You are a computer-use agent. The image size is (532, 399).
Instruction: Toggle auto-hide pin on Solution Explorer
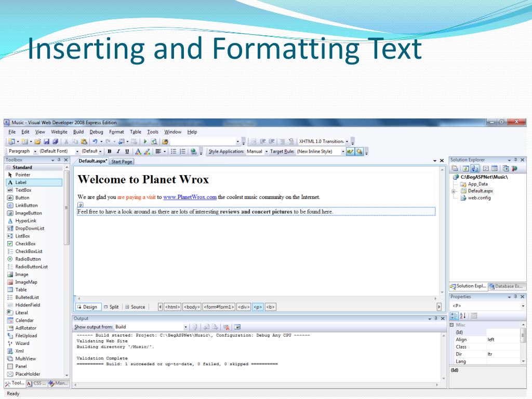tap(515, 160)
